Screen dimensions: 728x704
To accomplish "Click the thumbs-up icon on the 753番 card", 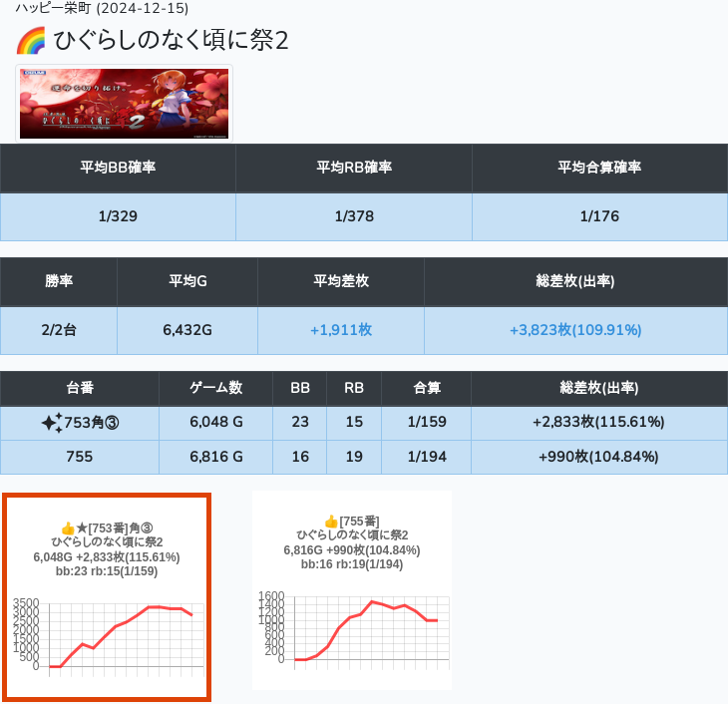I will coord(68,528).
